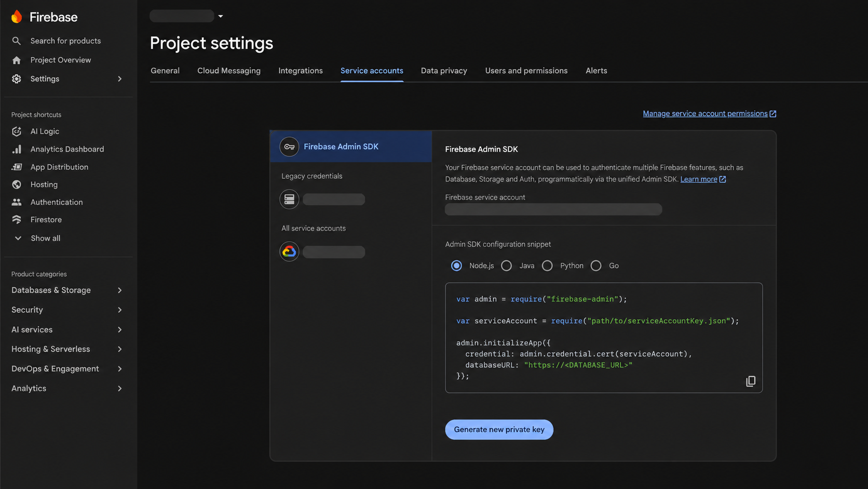Click the database icon under Legacy credentials
This screenshot has height=489, width=868.
click(289, 199)
